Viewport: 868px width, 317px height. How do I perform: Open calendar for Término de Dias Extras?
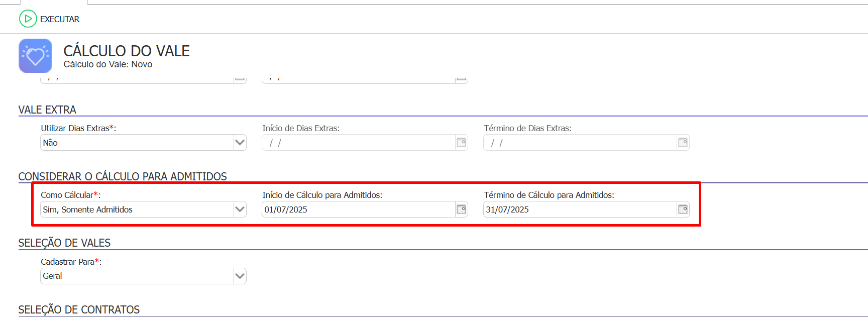coord(683,143)
